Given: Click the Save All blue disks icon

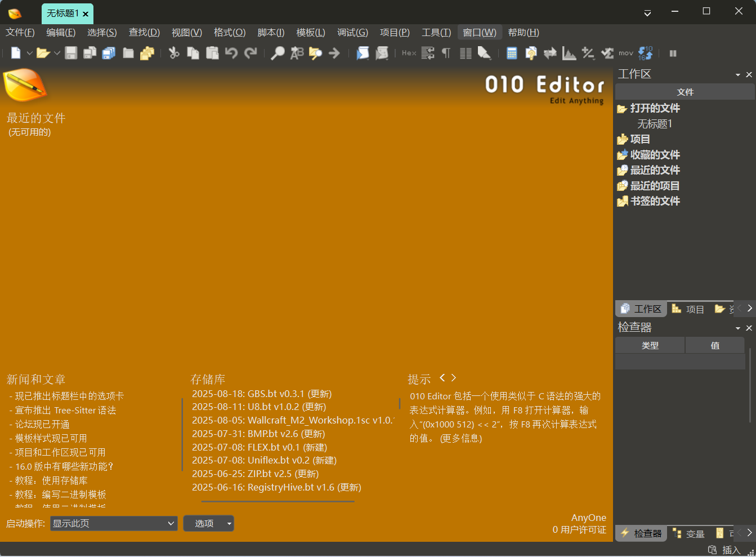Looking at the screenshot, I should [109, 53].
